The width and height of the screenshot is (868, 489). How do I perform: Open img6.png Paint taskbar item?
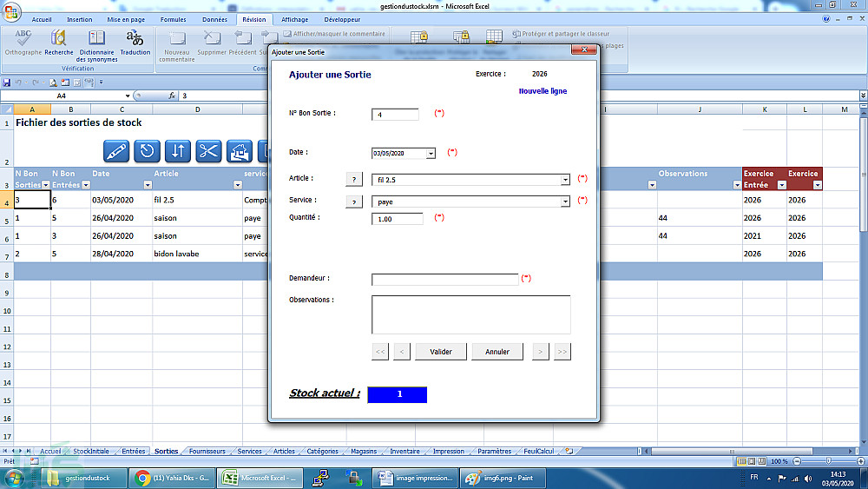pyautogui.click(x=503, y=478)
